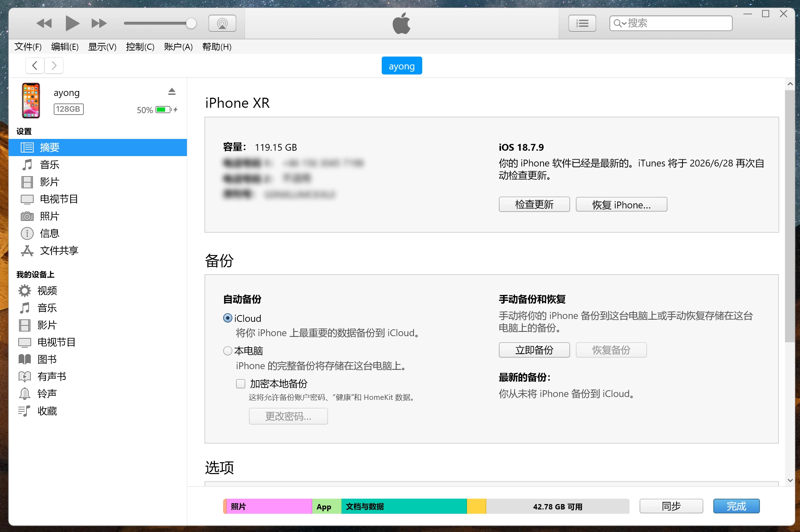
Task: Click the blue 完成 button
Action: coord(737,506)
